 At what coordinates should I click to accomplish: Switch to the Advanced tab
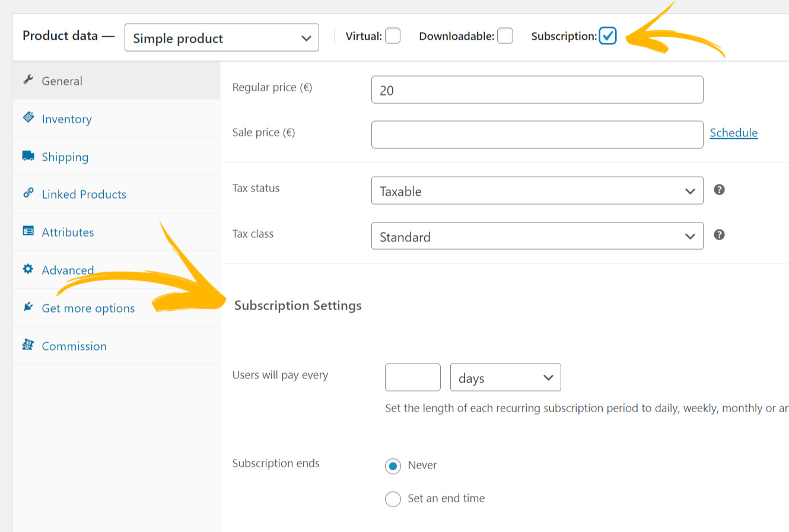point(117,270)
